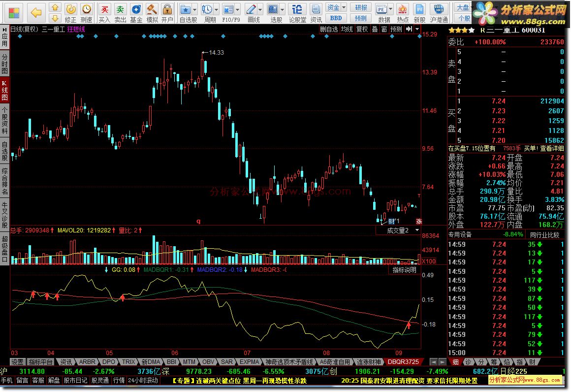571x392 pixels.
Task: Open the F10/F9 info icon
Action: point(228,9)
